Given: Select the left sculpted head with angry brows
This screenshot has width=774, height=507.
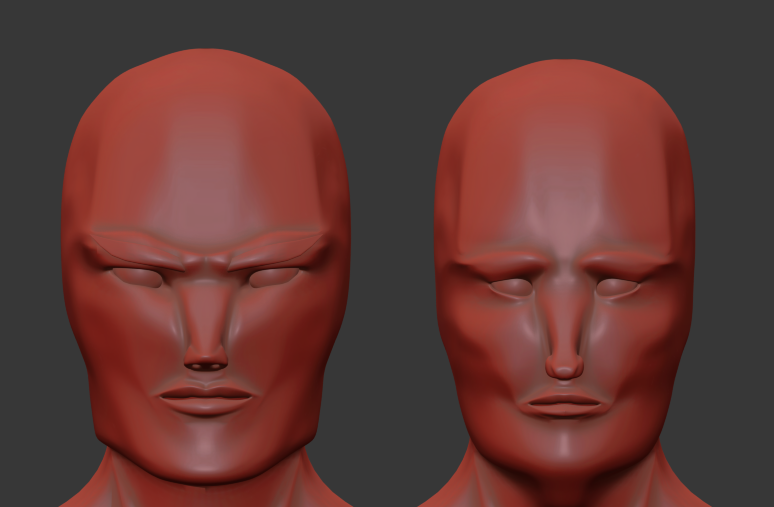Looking at the screenshot, I should point(206,267).
